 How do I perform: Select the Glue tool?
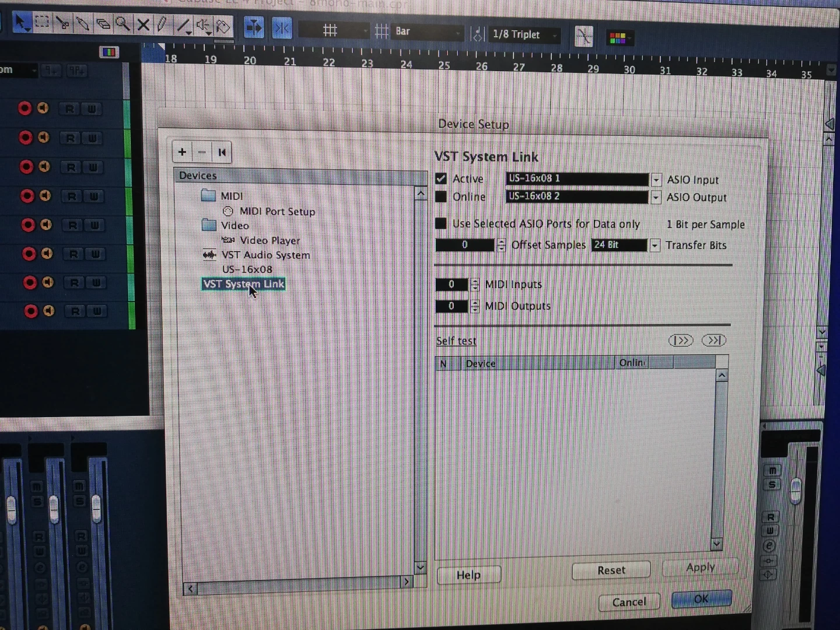coord(83,24)
